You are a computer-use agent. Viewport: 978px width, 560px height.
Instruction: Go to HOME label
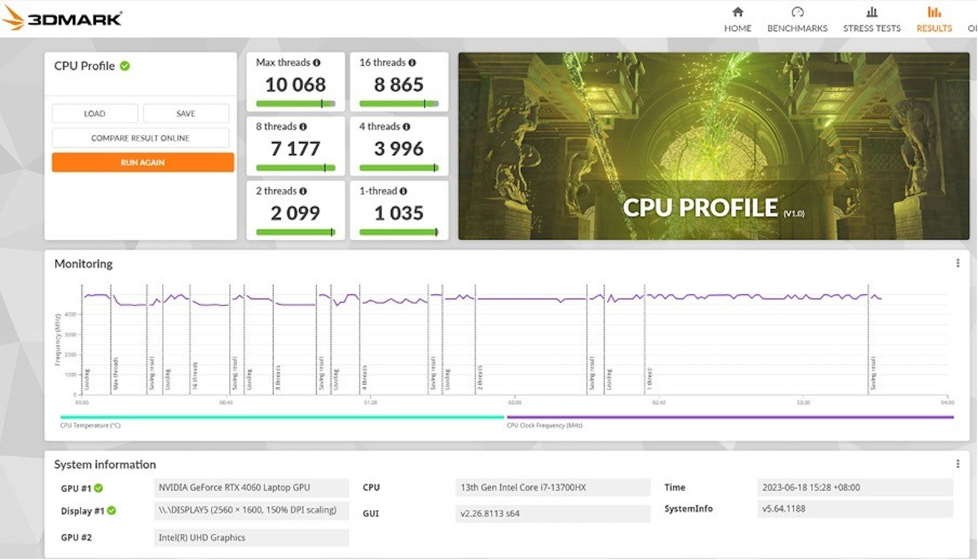738,29
